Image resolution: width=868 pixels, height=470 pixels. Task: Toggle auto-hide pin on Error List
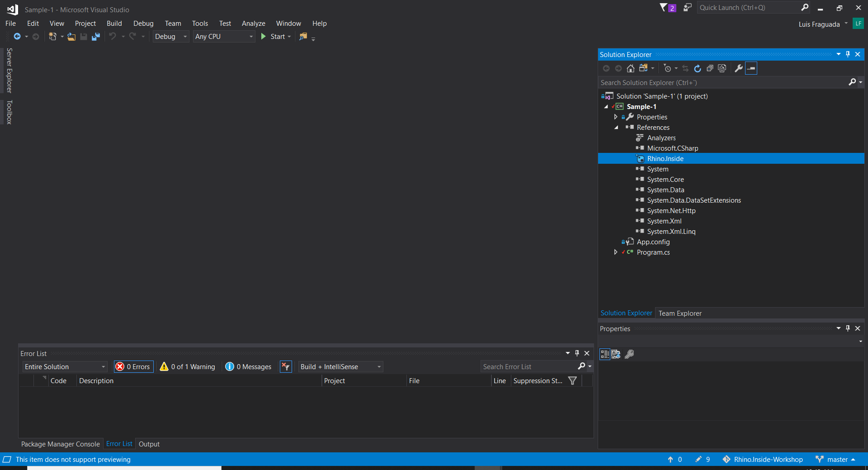[x=577, y=353]
